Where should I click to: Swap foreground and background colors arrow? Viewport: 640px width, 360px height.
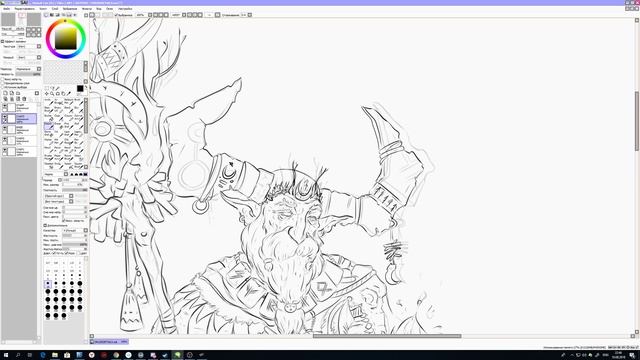[86, 87]
